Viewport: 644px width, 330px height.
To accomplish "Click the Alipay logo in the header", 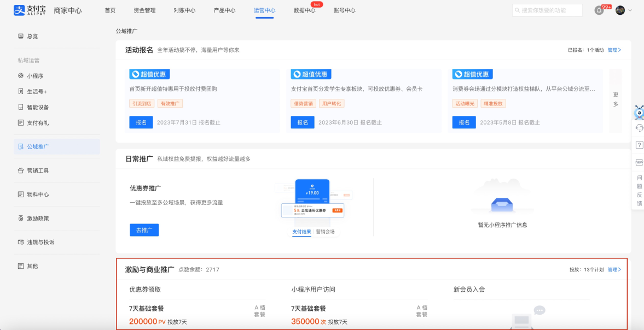I will click(30, 10).
